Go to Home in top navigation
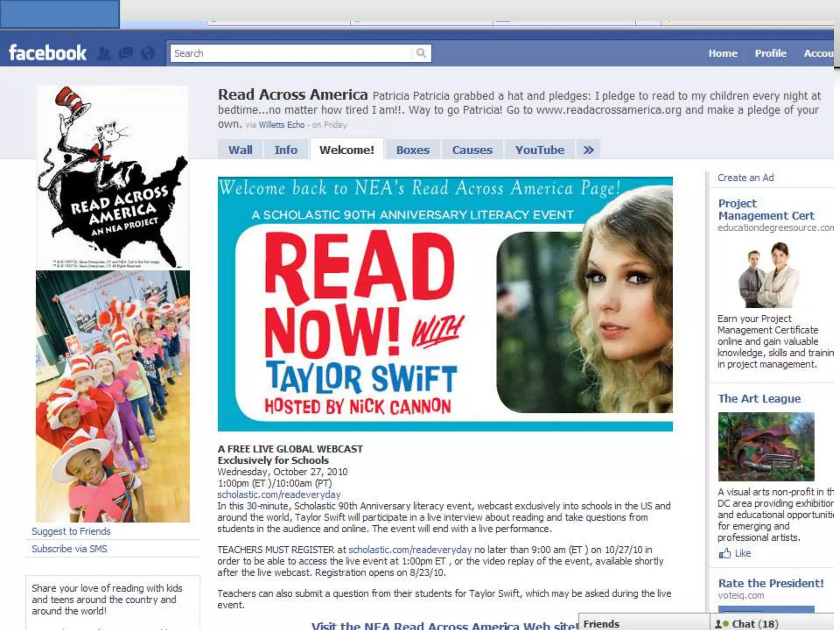The width and height of the screenshot is (840, 630). (x=723, y=53)
